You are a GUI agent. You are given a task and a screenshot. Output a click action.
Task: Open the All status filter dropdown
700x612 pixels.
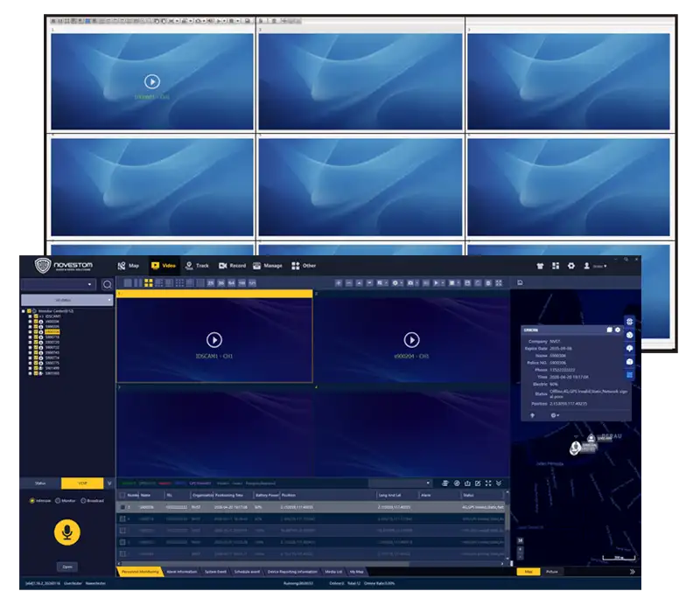point(67,300)
